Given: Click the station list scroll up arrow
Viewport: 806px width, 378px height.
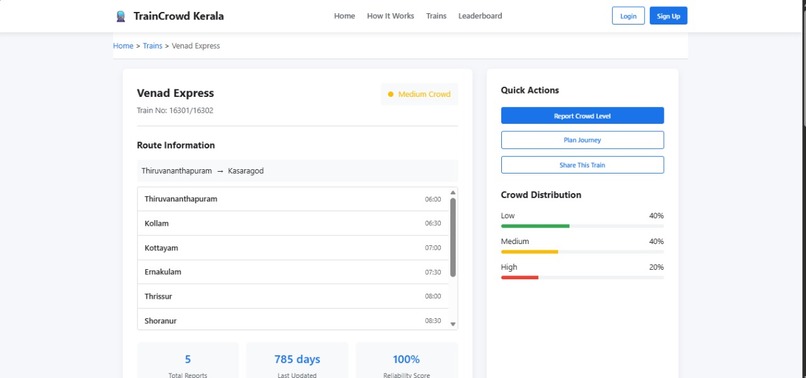Looking at the screenshot, I should [x=453, y=192].
